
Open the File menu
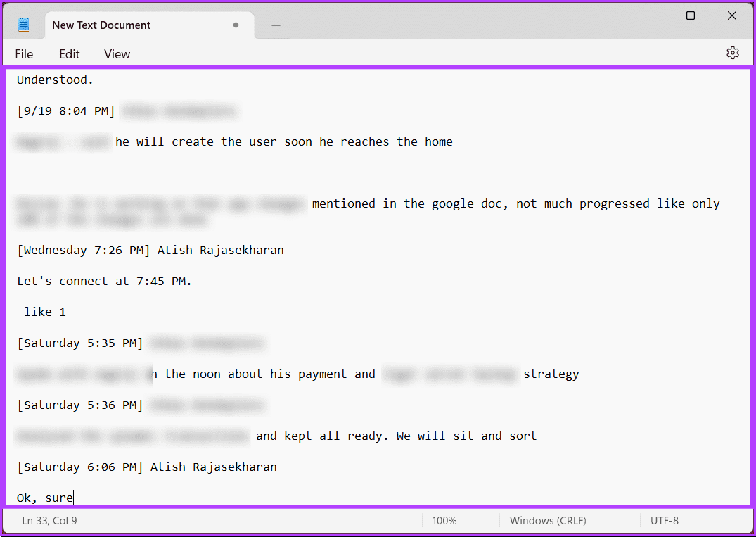[x=24, y=54]
